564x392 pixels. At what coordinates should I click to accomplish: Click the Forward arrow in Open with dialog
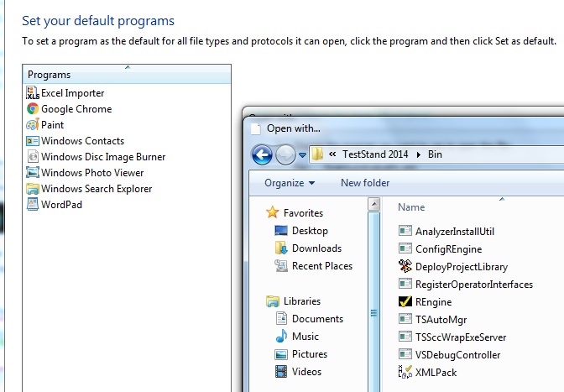(x=285, y=154)
